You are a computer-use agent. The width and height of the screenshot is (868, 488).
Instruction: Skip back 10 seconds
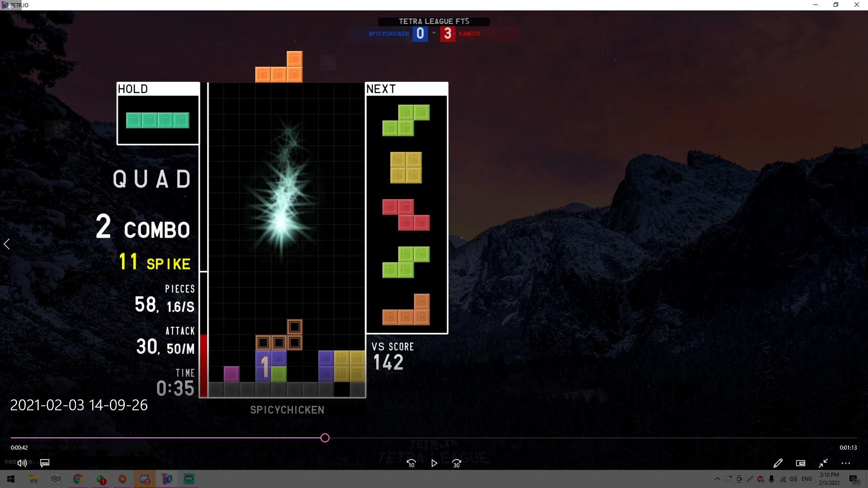pos(411,464)
